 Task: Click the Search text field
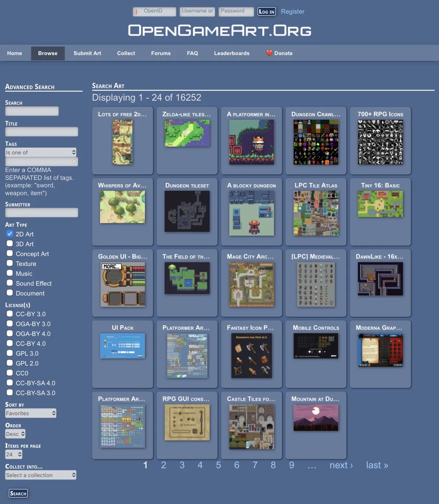pos(32,111)
